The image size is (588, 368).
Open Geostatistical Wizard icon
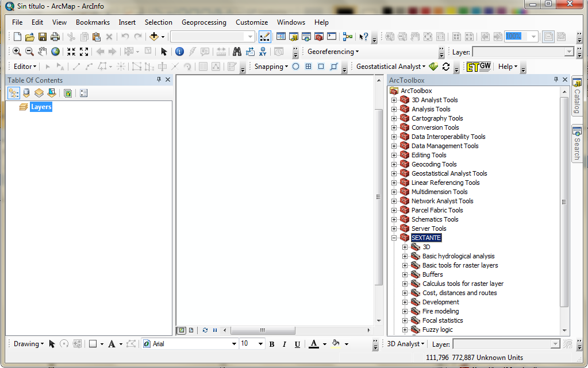[x=433, y=67]
